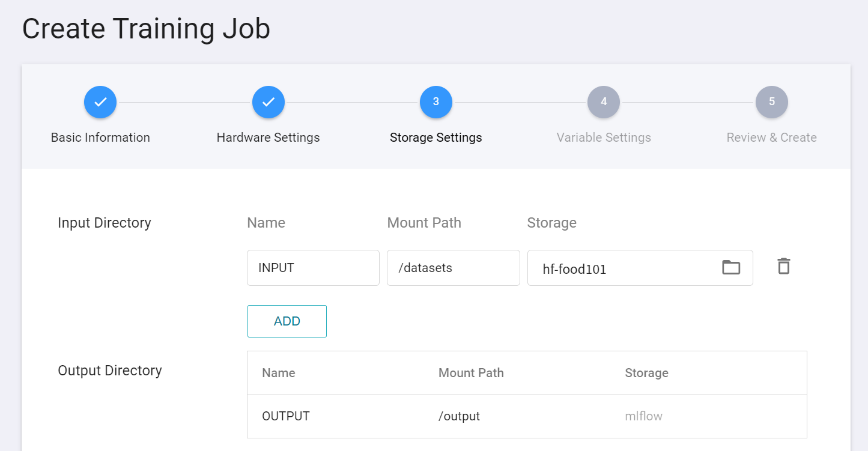The image size is (868, 451).
Task: Open the storage browser folder icon
Action: pyautogui.click(x=730, y=268)
